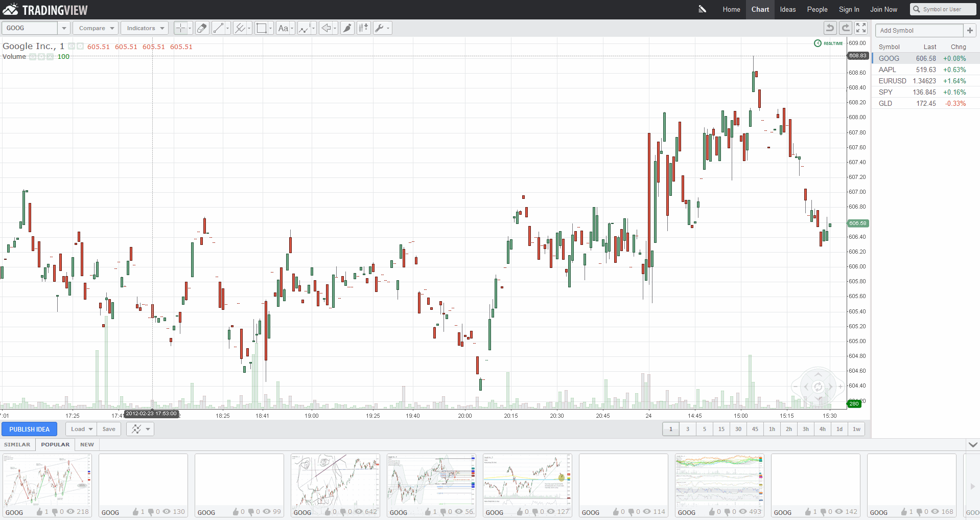Expand the cursor tool options arrow
This screenshot has width=980, height=520.
[x=190, y=28]
